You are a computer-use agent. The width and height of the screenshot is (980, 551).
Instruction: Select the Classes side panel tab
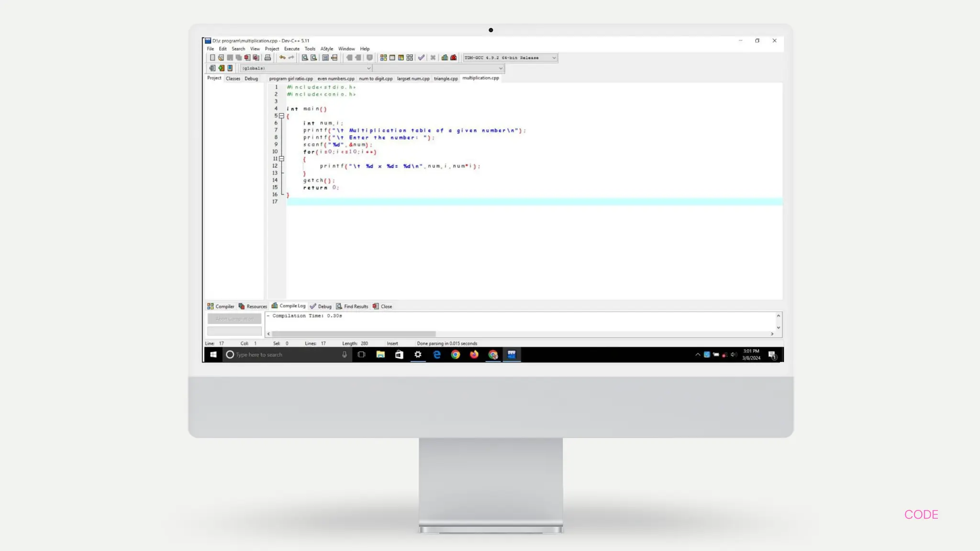[x=233, y=78]
